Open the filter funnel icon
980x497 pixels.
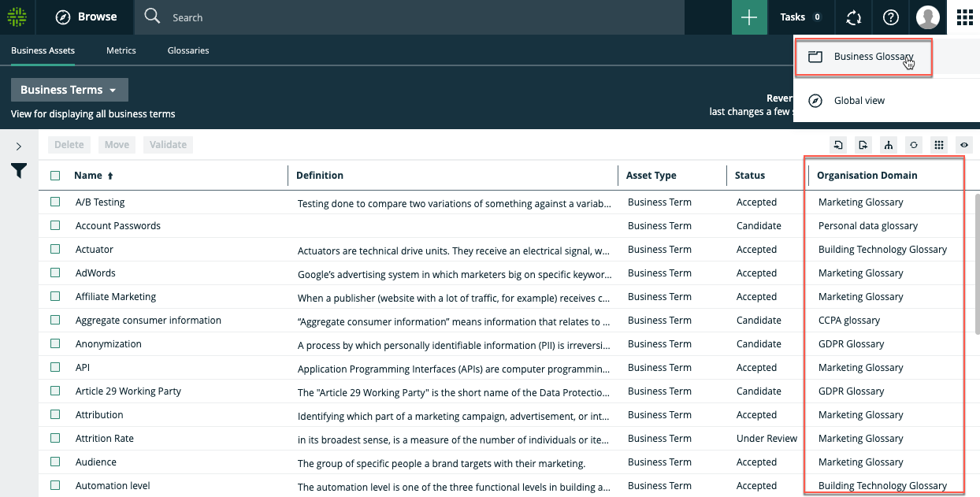[19, 171]
